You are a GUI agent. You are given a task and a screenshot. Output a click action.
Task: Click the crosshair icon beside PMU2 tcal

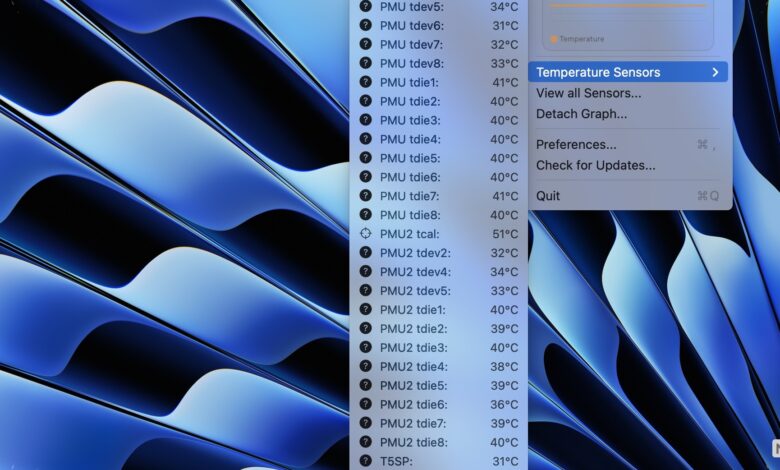point(366,233)
